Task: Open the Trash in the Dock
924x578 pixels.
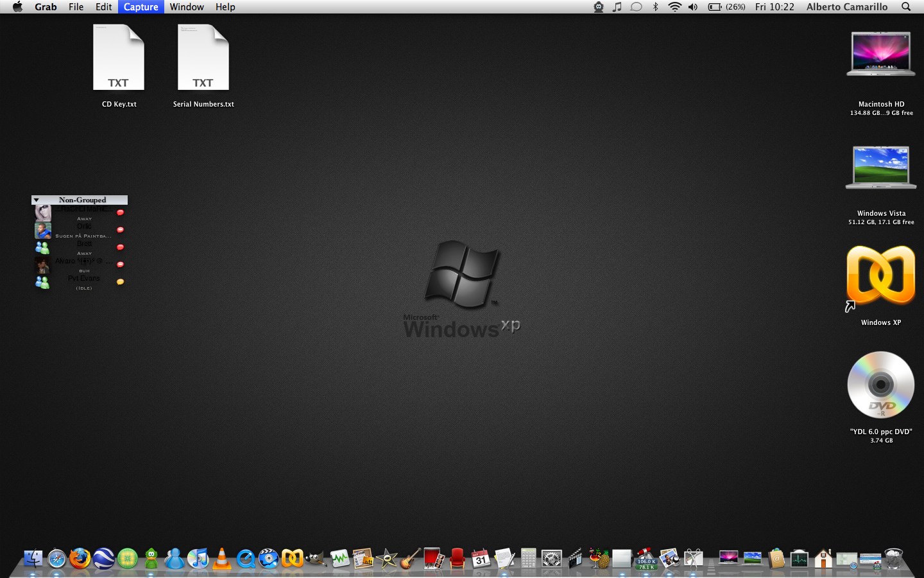Action: click(x=893, y=559)
